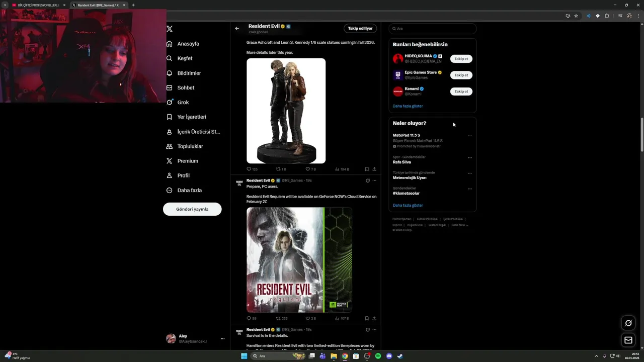Open the browser Extensions puzzle icon

coord(607,16)
